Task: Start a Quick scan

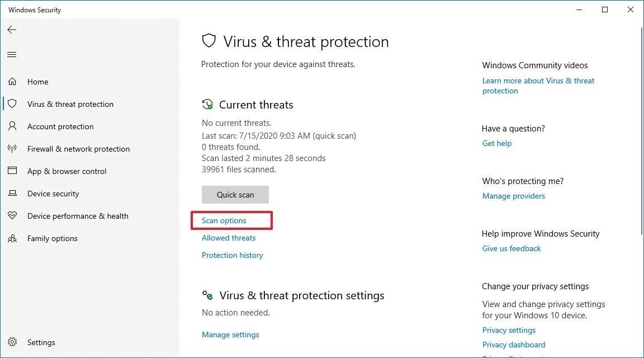Action: 235,195
